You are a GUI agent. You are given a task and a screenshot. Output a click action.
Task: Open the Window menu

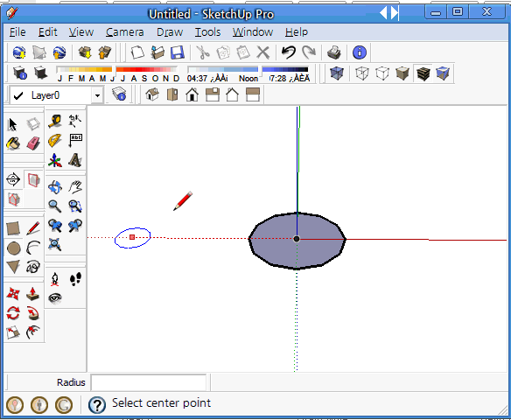(253, 31)
